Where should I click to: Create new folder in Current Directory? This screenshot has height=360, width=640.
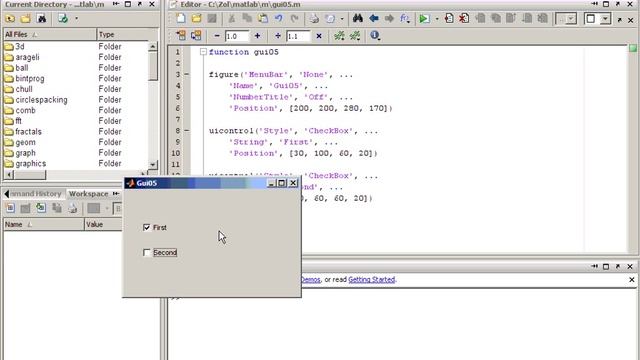(x=25, y=18)
